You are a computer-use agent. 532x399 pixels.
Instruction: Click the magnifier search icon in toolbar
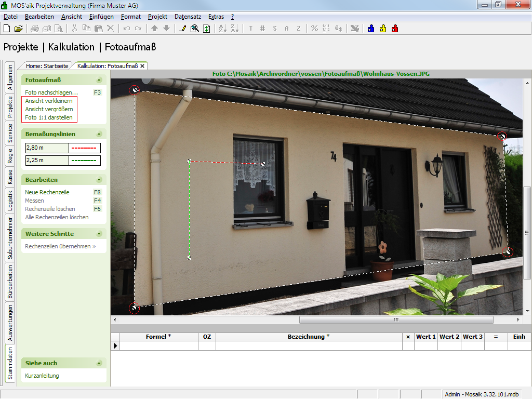click(x=194, y=29)
